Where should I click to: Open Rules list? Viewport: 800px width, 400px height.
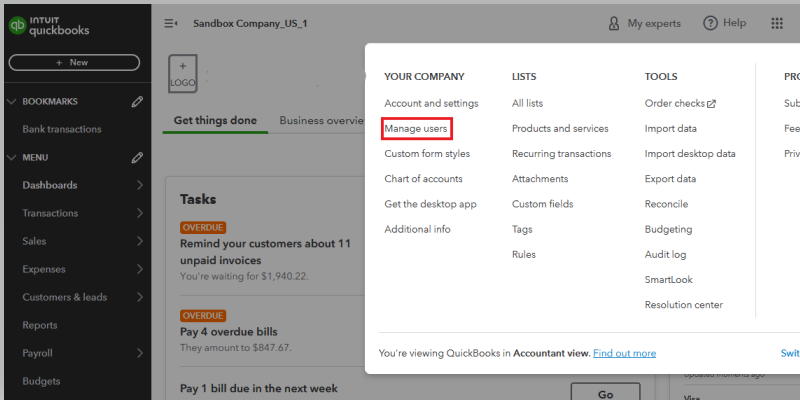524,254
